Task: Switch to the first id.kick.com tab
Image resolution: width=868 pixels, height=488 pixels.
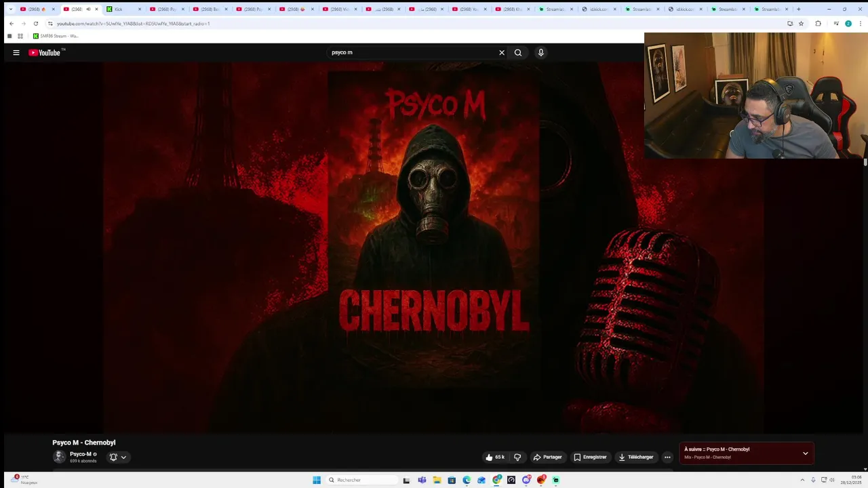Action: tap(598, 9)
